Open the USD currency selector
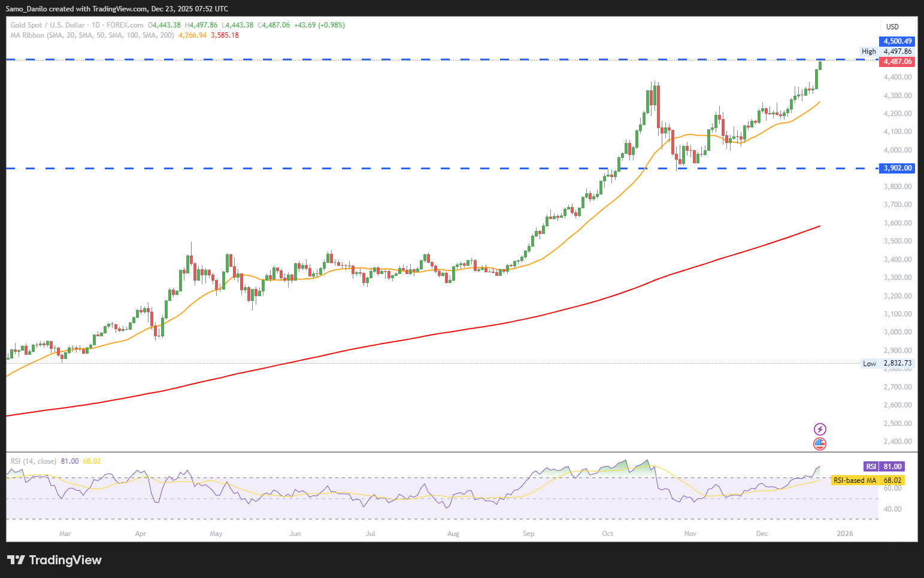This screenshot has width=924, height=578. [x=892, y=26]
